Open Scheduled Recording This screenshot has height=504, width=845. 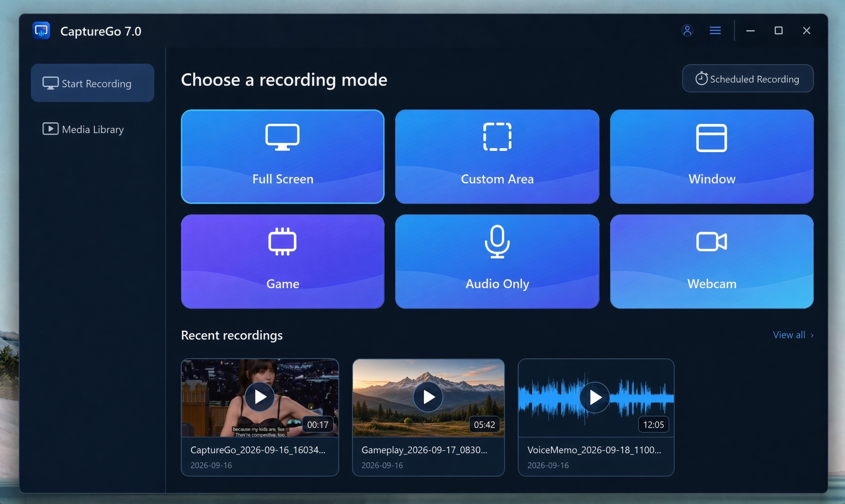pyautogui.click(x=748, y=79)
